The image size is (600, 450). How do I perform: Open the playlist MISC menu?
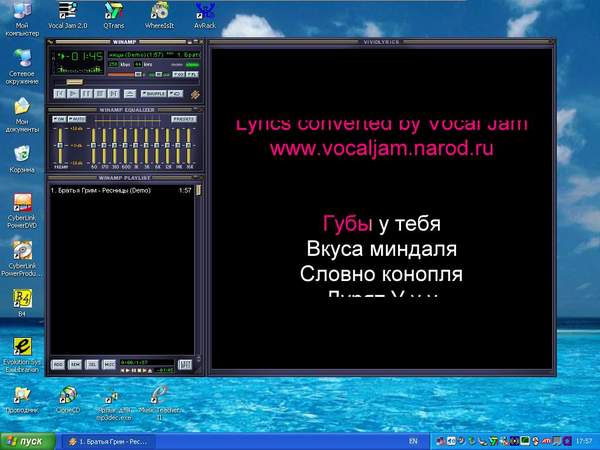pyautogui.click(x=109, y=365)
